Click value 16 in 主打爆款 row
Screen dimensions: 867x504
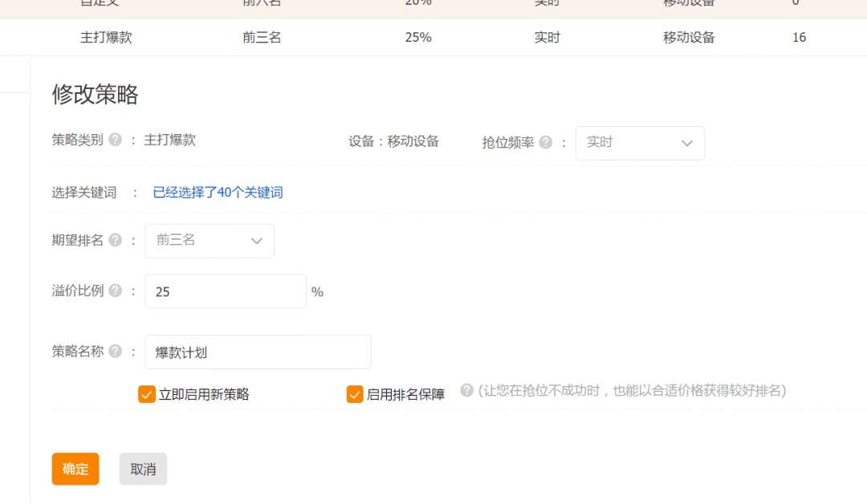pyautogui.click(x=799, y=38)
